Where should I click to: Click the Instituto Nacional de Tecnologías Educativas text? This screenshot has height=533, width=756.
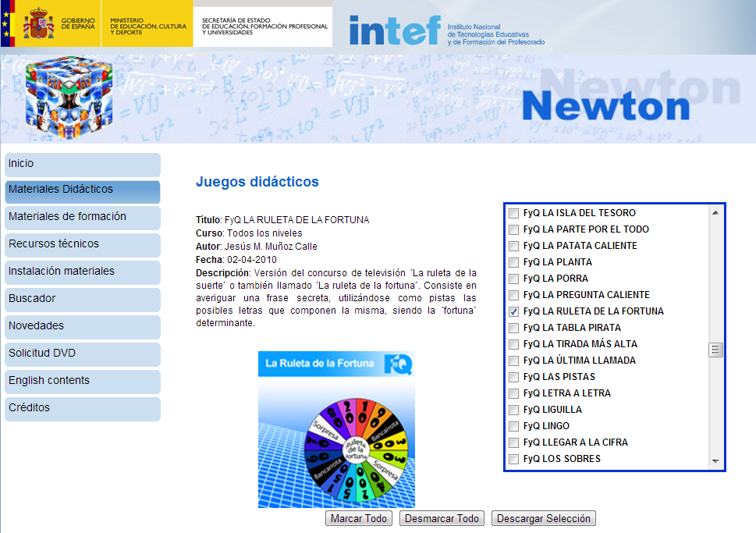(x=496, y=35)
